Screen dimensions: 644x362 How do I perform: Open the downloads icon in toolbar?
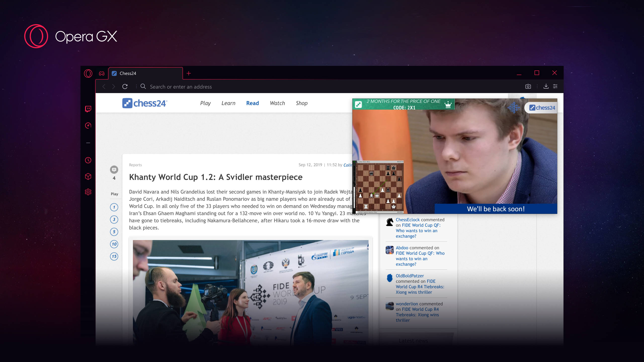click(x=546, y=86)
